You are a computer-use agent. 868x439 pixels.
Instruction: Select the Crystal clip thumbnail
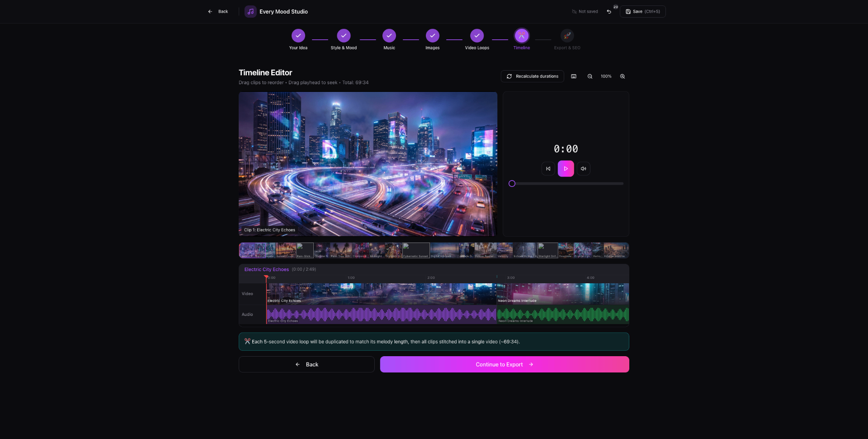[583, 250]
